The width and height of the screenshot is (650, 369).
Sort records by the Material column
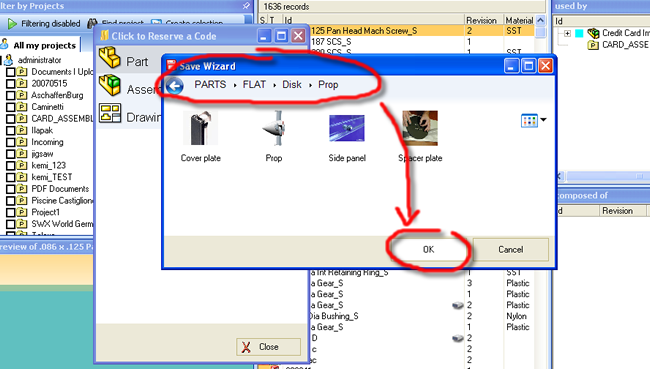tap(519, 20)
